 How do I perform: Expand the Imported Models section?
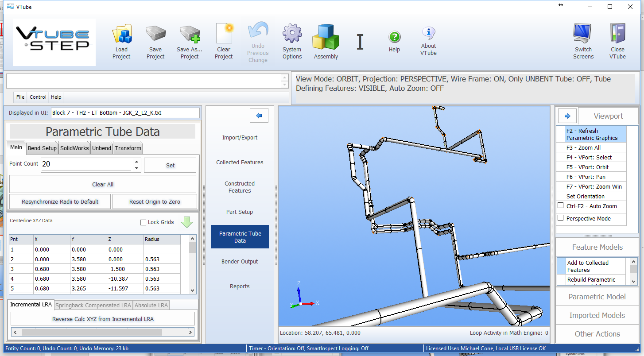pyautogui.click(x=597, y=315)
